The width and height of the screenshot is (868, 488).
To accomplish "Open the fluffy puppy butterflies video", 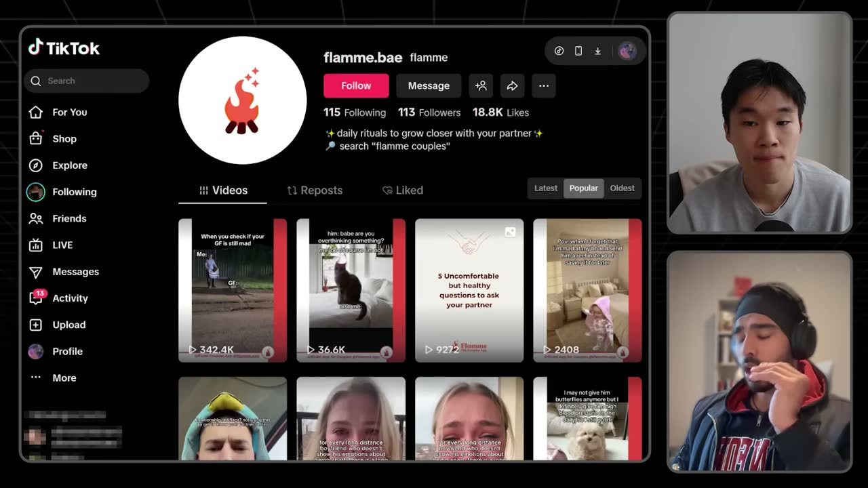I will pyautogui.click(x=587, y=419).
